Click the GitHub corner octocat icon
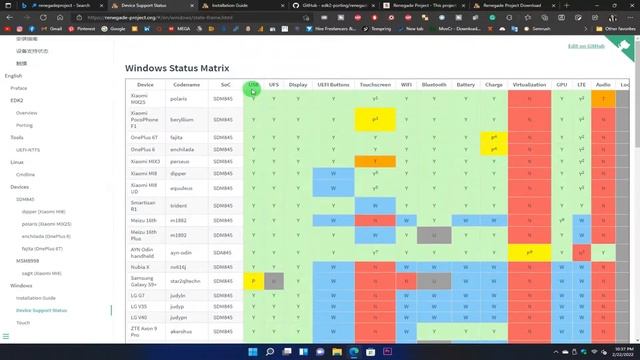The width and height of the screenshot is (640, 360). tap(624, 45)
